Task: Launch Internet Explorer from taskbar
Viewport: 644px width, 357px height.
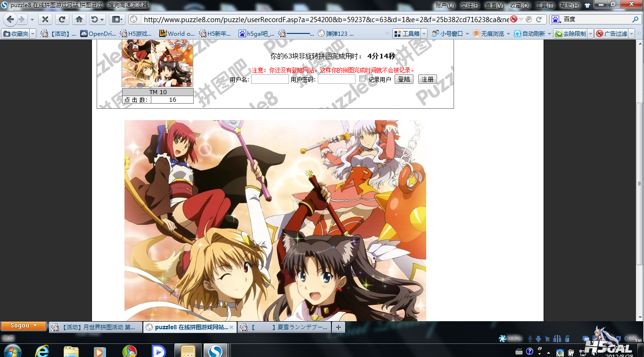Action: coord(42,351)
